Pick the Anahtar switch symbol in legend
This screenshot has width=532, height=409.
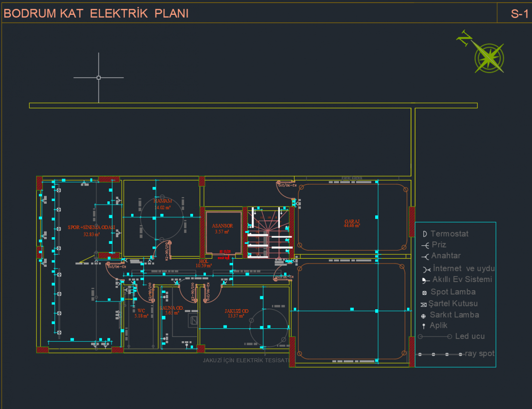[x=425, y=257]
